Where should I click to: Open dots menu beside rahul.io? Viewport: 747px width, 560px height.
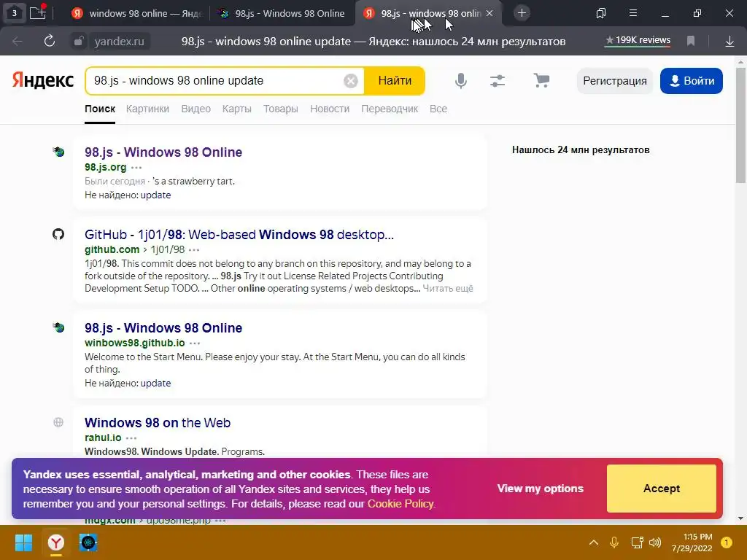131,438
